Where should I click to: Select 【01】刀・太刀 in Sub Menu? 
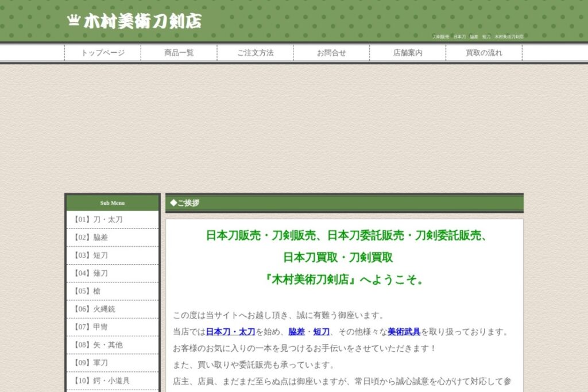(113, 220)
